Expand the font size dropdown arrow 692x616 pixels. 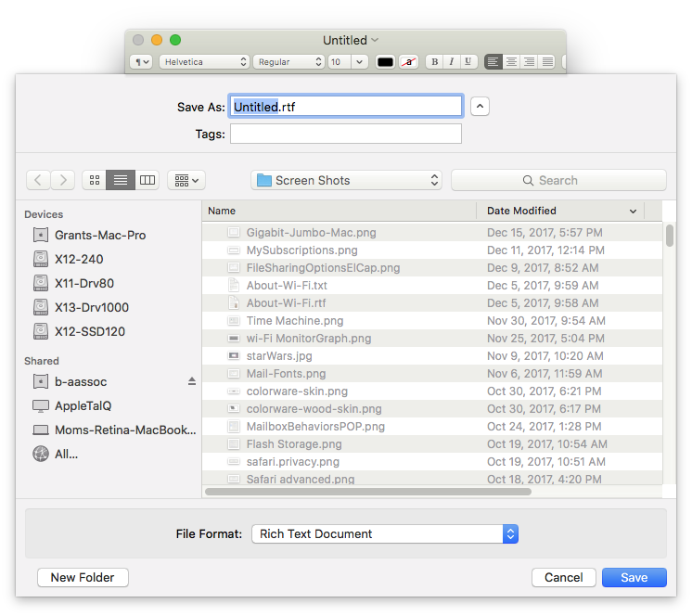point(360,62)
